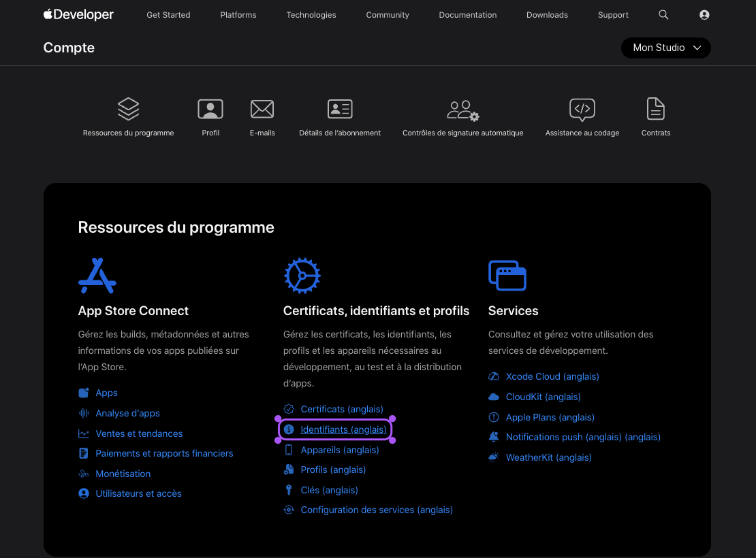Screen dimensions: 756x558
Task: Open the account profile icon
Action: (704, 15)
